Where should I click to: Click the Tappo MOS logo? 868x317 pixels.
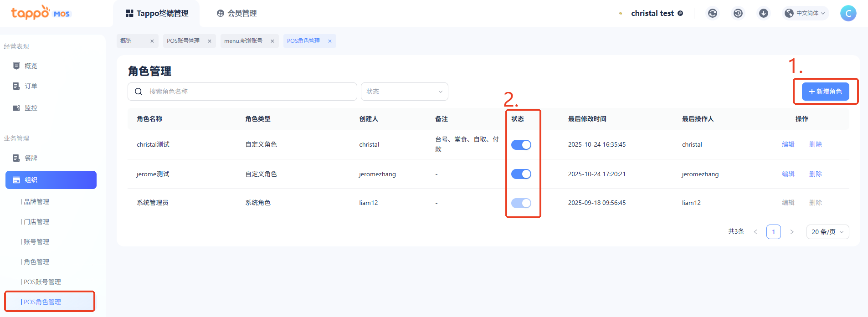pos(40,13)
